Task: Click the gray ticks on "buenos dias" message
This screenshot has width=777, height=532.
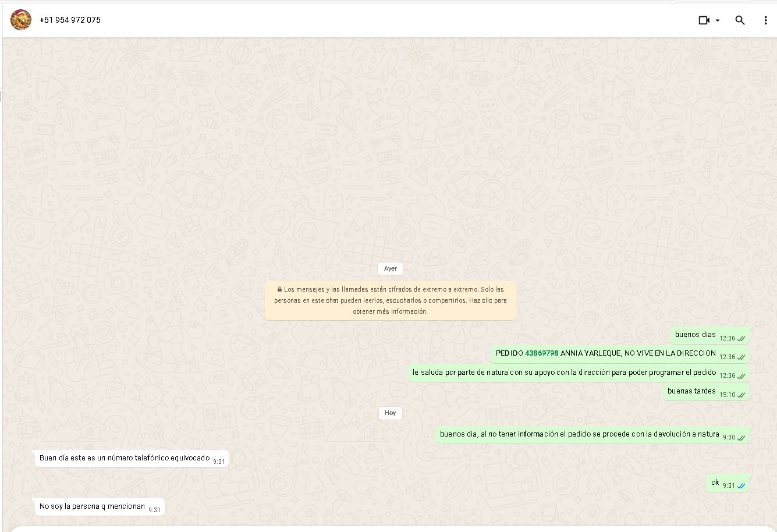Action: tap(741, 339)
